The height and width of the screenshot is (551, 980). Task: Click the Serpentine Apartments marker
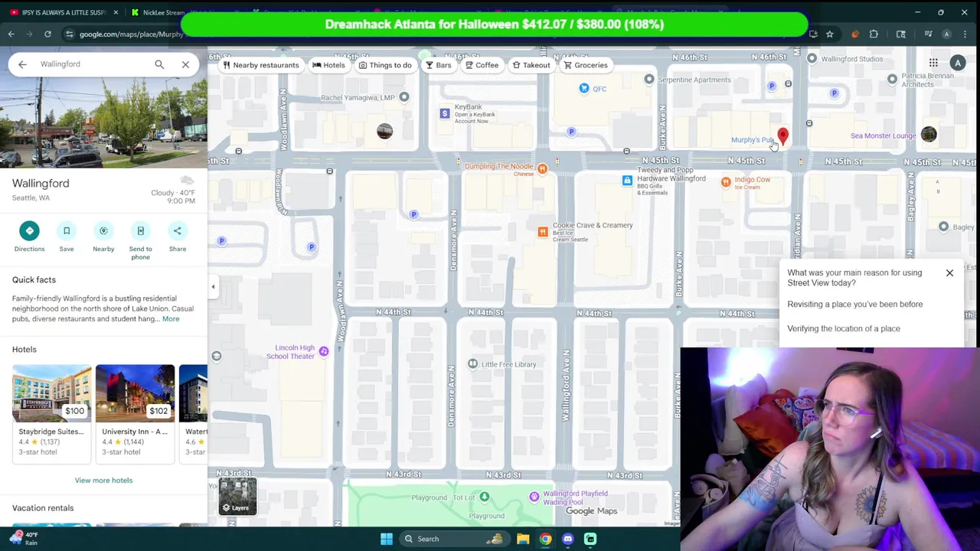(x=649, y=80)
